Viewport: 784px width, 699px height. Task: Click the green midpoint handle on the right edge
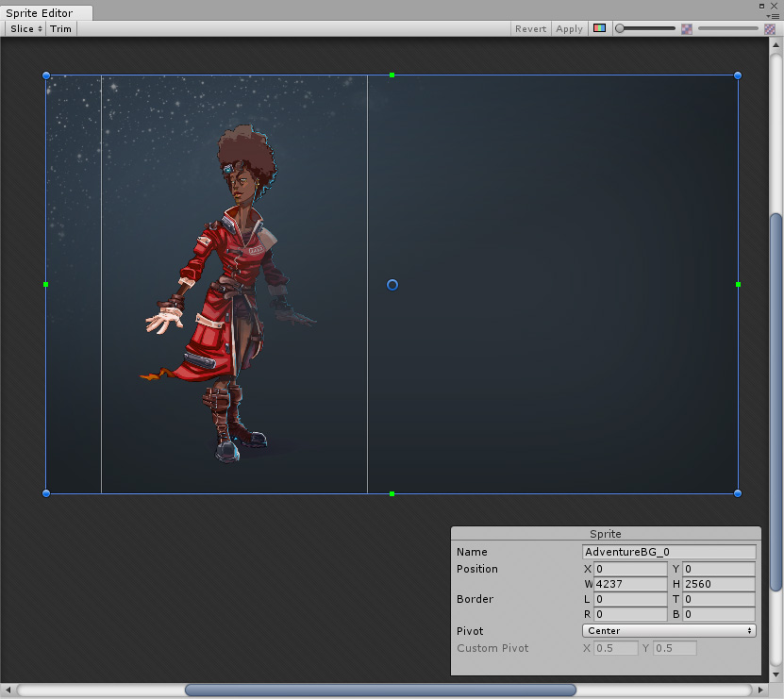point(737,284)
